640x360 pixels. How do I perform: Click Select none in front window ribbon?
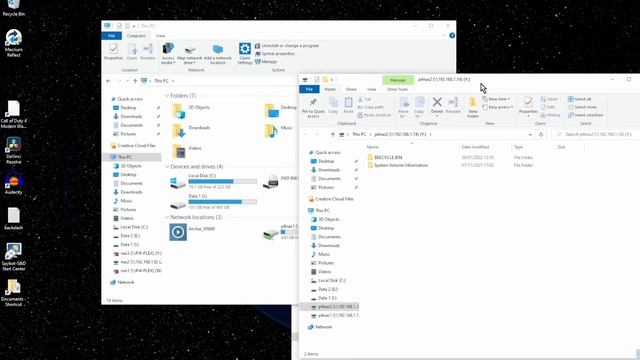582,107
